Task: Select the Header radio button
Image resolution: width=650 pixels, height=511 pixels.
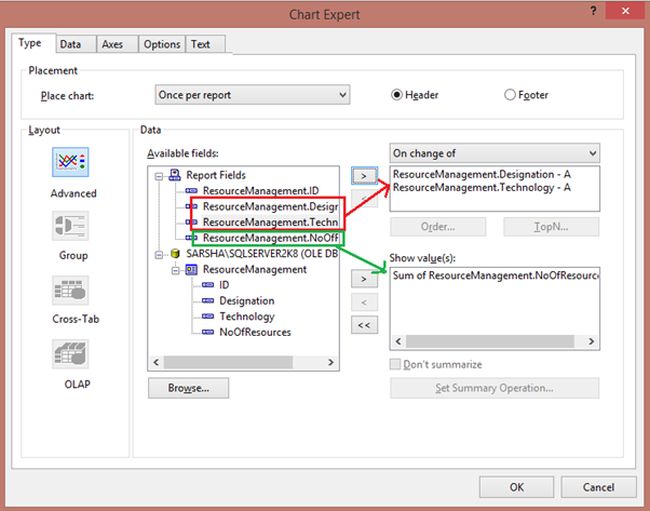Action: pyautogui.click(x=396, y=95)
